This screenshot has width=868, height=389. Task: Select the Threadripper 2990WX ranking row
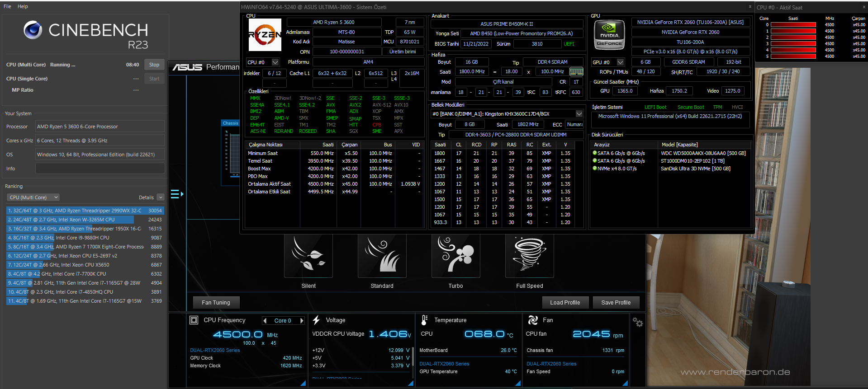pos(85,211)
